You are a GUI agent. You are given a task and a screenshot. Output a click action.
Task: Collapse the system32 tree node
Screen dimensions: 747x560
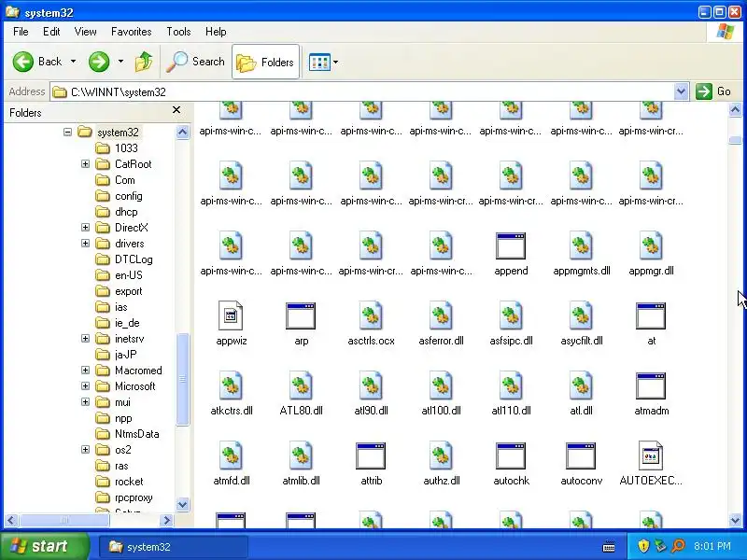pos(67,132)
